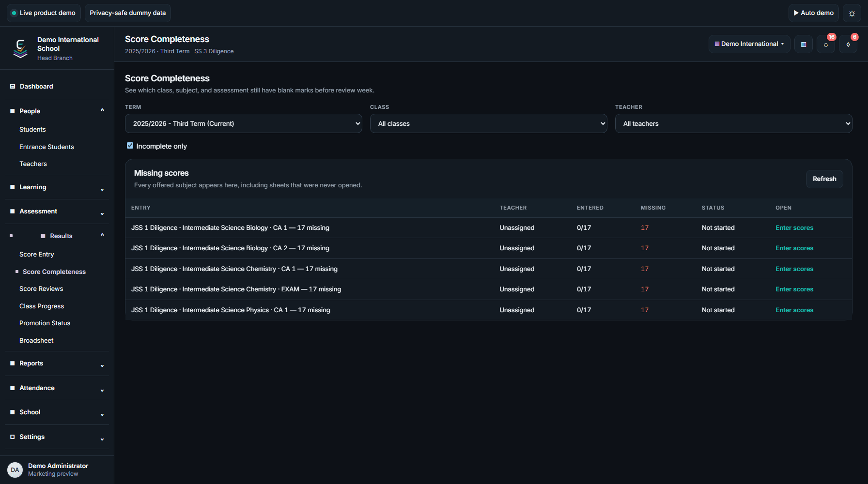Collapse the People section in sidebar
This screenshot has width=868, height=484.
click(x=57, y=111)
